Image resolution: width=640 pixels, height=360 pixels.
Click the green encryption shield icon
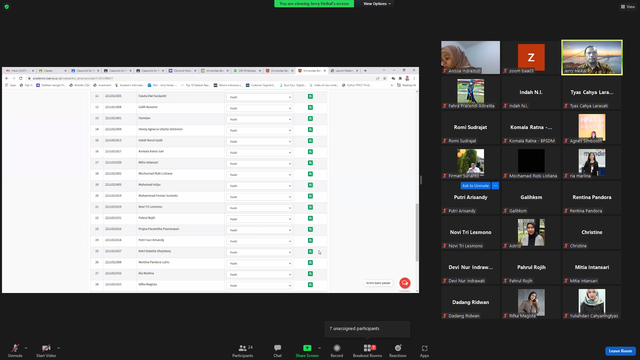[x=7, y=7]
